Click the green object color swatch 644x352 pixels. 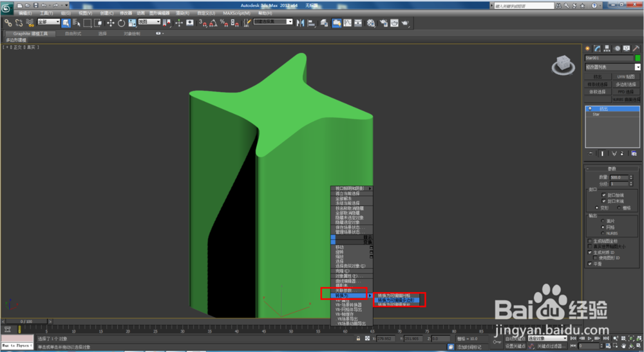pyautogui.click(x=638, y=58)
